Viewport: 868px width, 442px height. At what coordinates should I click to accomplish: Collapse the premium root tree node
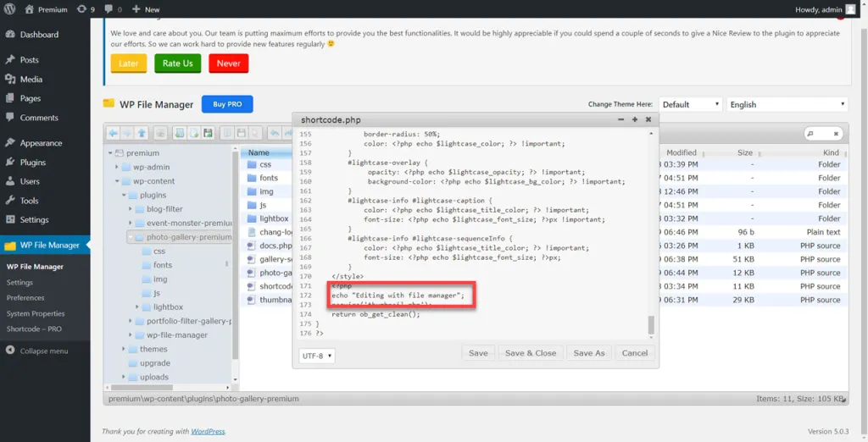point(110,153)
